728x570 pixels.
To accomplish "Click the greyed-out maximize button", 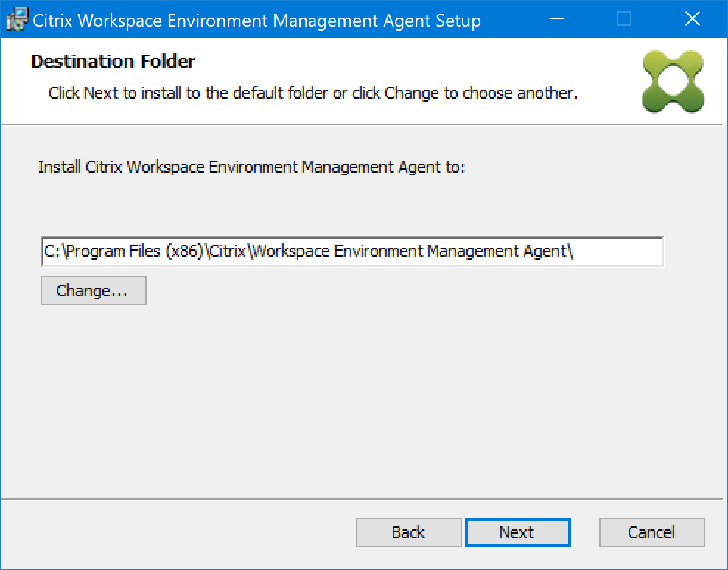I will [624, 20].
